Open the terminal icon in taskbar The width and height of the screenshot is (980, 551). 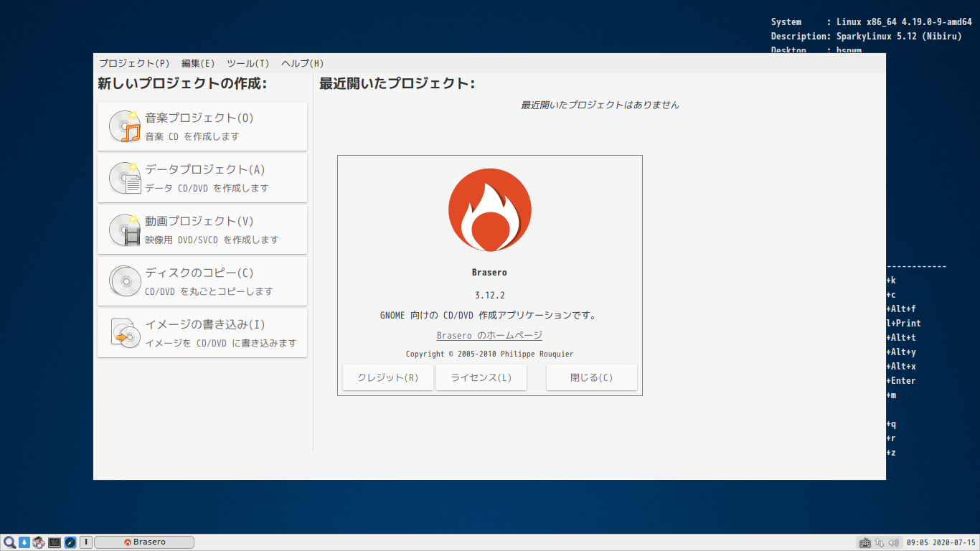click(x=55, y=542)
